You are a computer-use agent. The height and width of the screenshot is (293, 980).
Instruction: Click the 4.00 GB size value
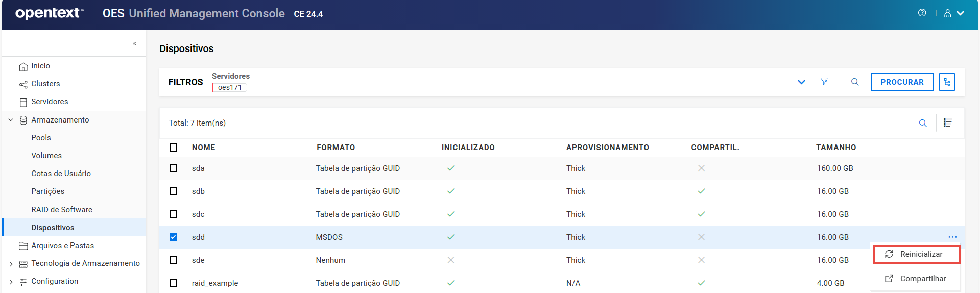[x=831, y=283]
